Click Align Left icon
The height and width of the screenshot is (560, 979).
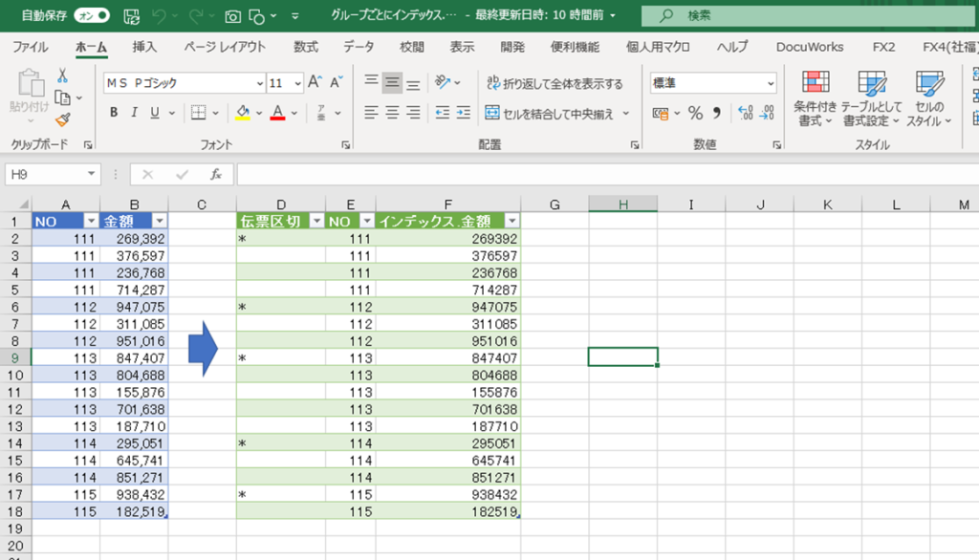coord(371,113)
